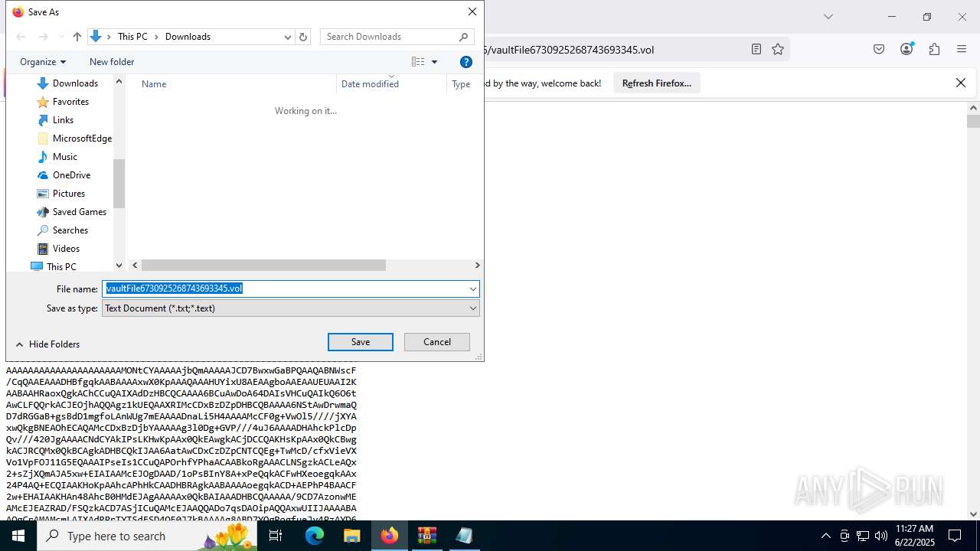980x551 pixels.
Task: Select MicrosoftEdge folder in the tree
Action: click(x=82, y=139)
